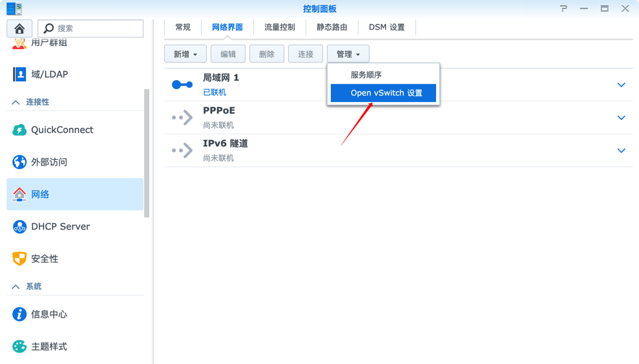The height and width of the screenshot is (364, 639).
Task: Collapse the 系统 sidebar section
Action: tap(16, 287)
